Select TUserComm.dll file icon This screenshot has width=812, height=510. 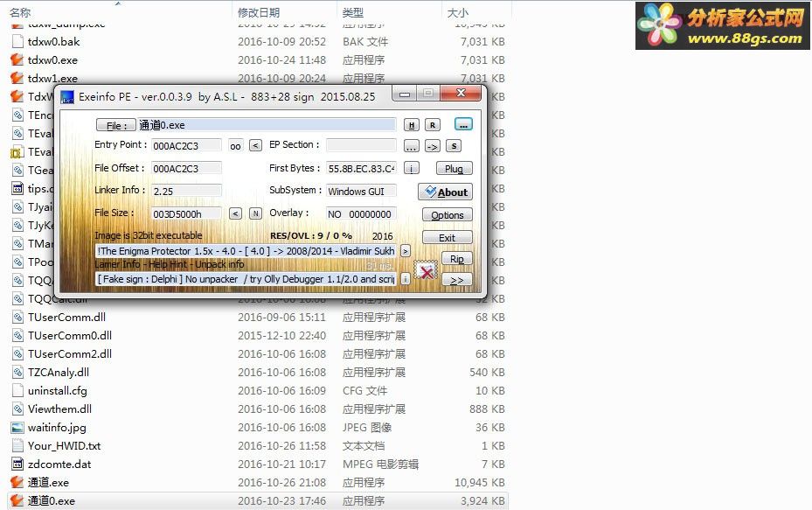point(17,318)
